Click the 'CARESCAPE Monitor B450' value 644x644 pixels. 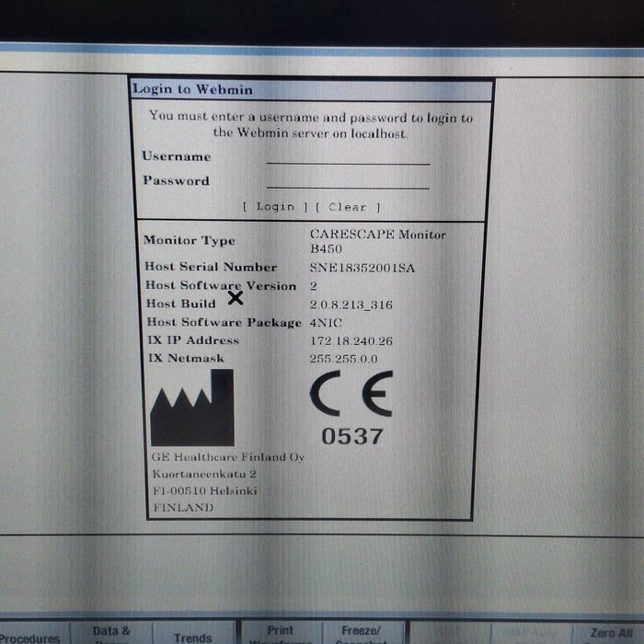click(377, 241)
